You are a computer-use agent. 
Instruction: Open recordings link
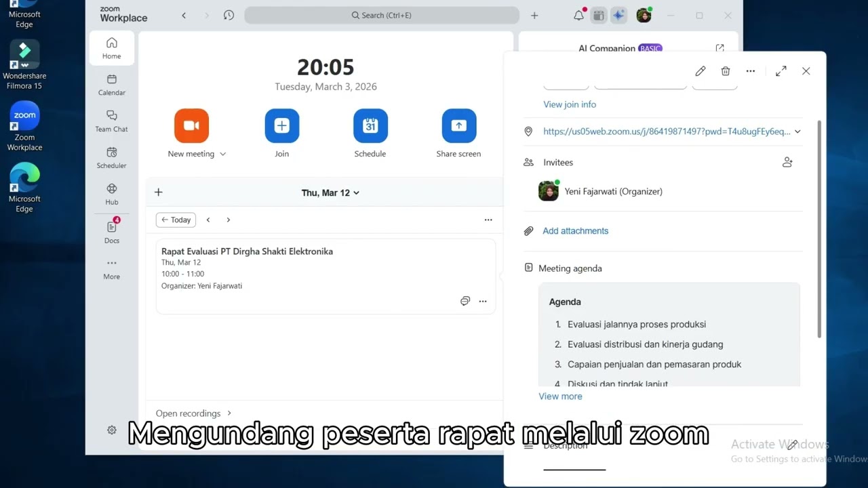coord(194,413)
